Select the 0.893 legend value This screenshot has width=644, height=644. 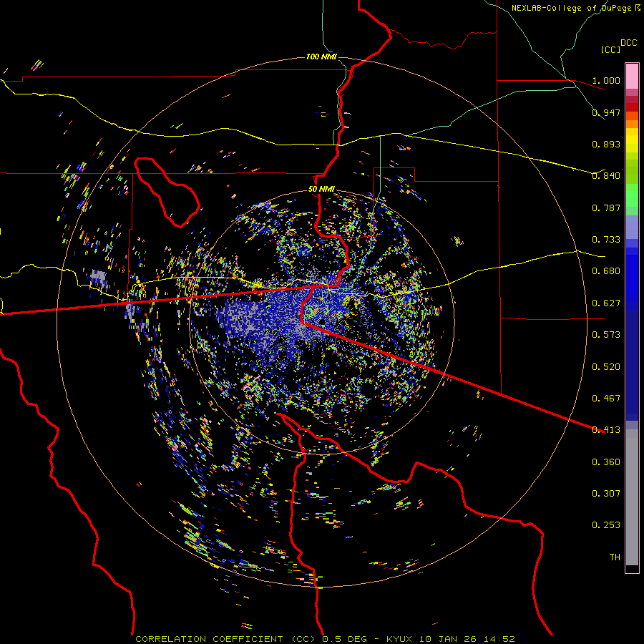[x=606, y=144]
